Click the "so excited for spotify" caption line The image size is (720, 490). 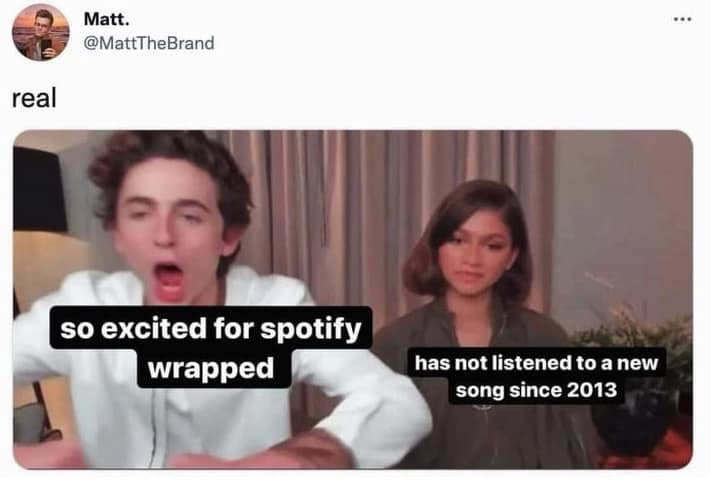click(210, 328)
